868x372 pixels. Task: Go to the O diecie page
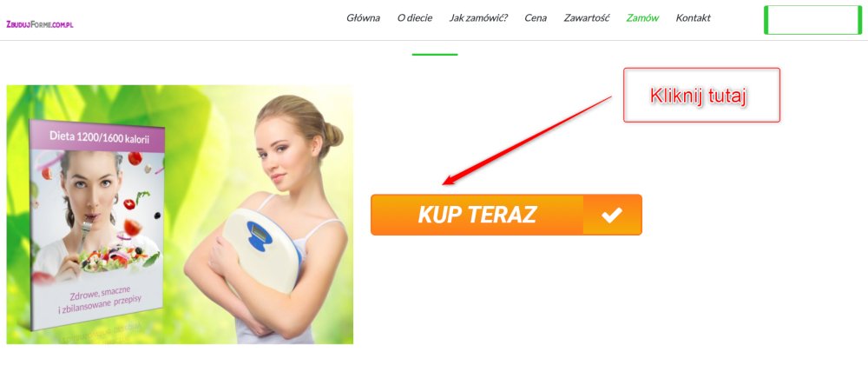pos(415,17)
